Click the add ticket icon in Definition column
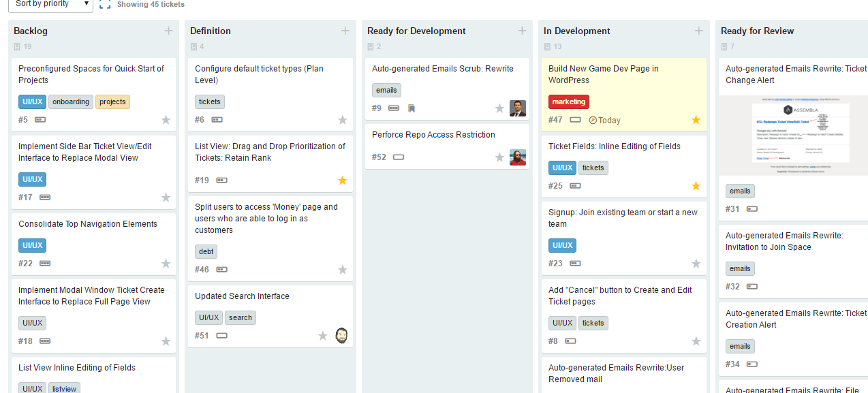This screenshot has width=868, height=393. (x=345, y=30)
